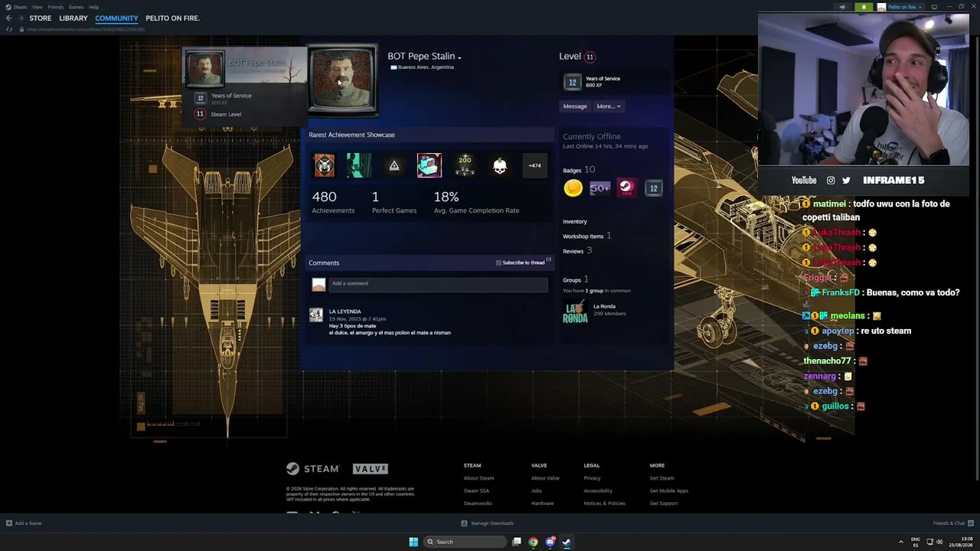Reload the page with the refresh icon

(x=9, y=29)
